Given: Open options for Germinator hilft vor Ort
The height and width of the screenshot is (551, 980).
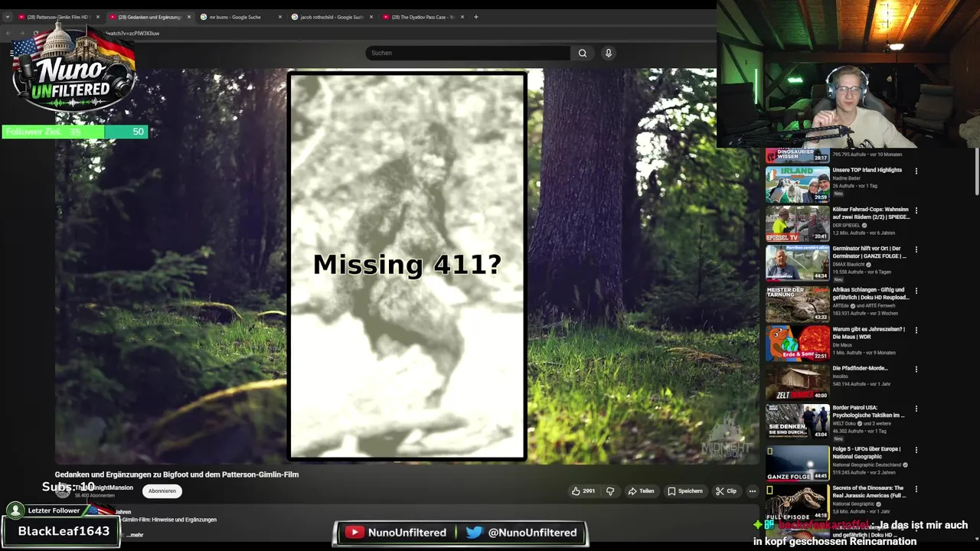Looking at the screenshot, I should point(916,249).
